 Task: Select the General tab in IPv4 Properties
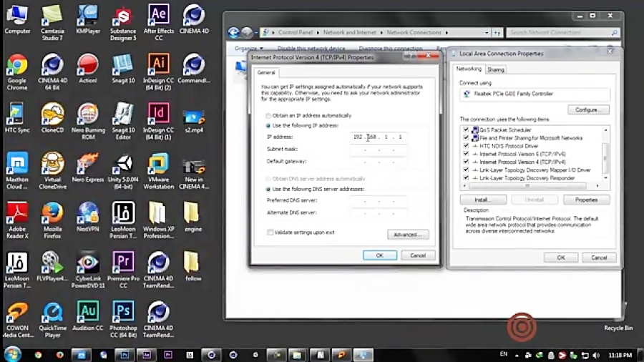click(266, 72)
